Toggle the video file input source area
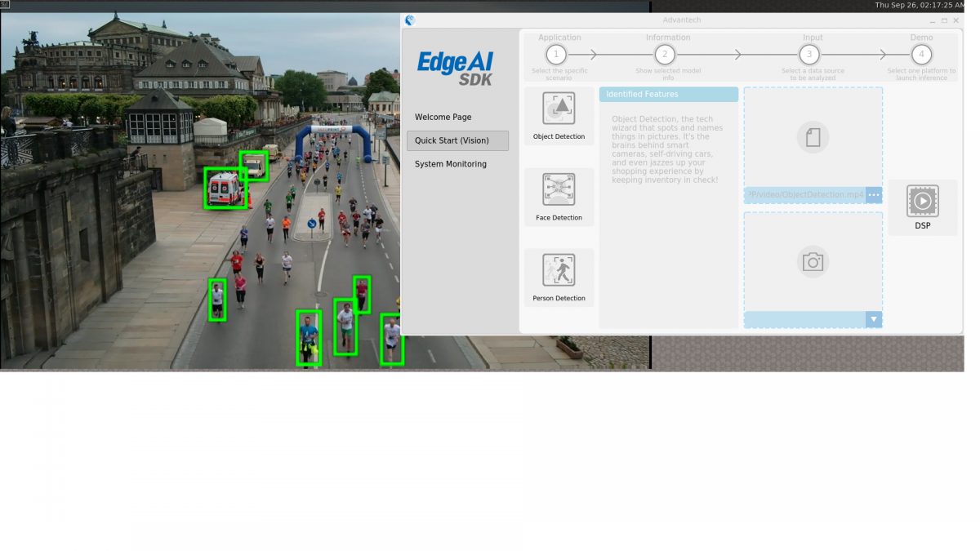The height and width of the screenshot is (551, 980). pyautogui.click(x=813, y=143)
